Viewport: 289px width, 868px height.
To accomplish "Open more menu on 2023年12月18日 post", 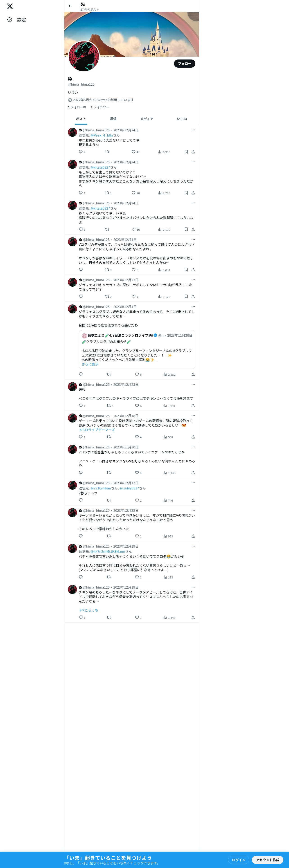I will [193, 416].
